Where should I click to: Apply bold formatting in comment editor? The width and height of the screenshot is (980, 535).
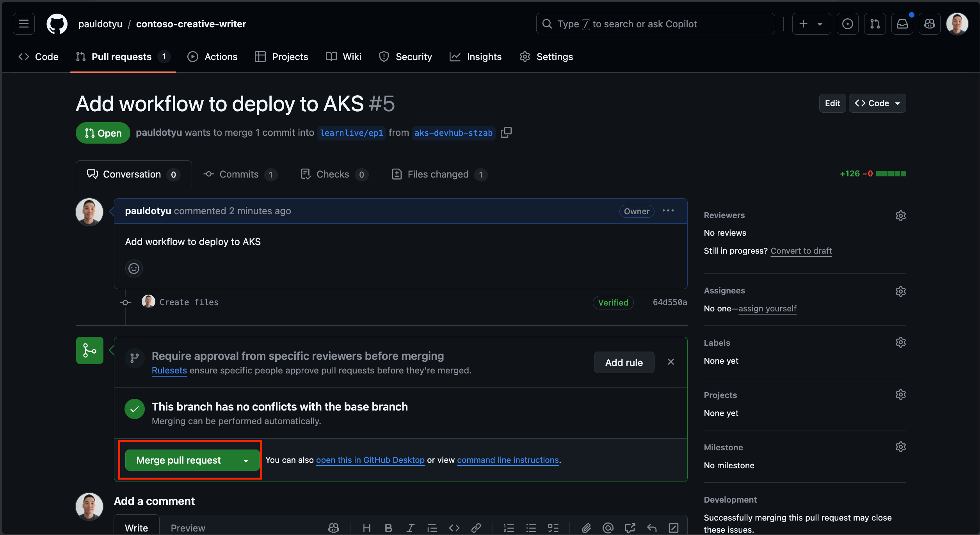point(388,528)
